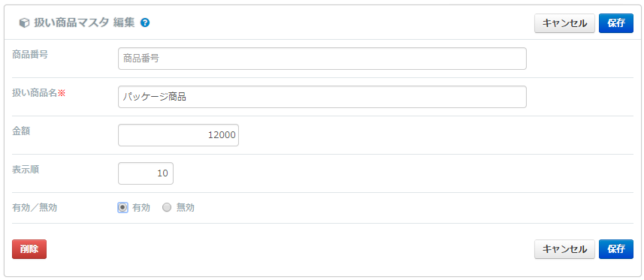Click the 有効 label text

tap(141, 208)
